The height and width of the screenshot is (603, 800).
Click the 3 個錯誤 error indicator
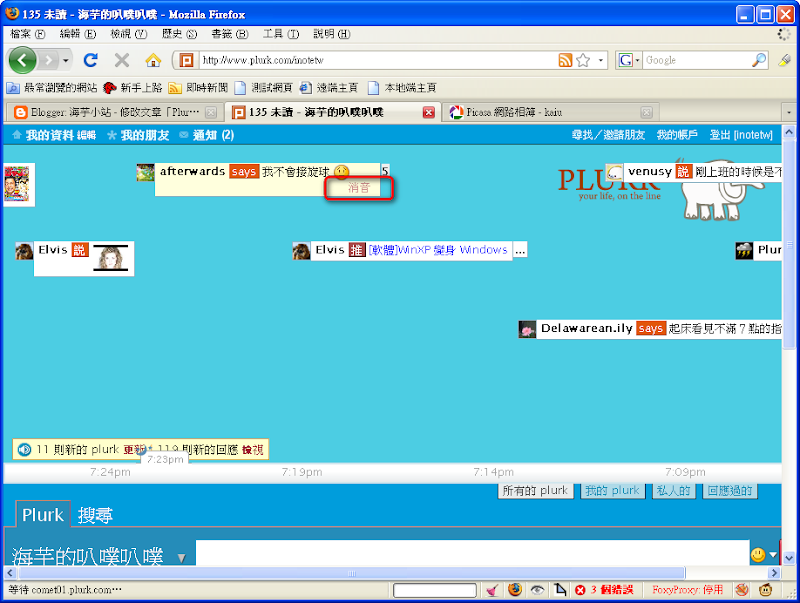(605, 590)
